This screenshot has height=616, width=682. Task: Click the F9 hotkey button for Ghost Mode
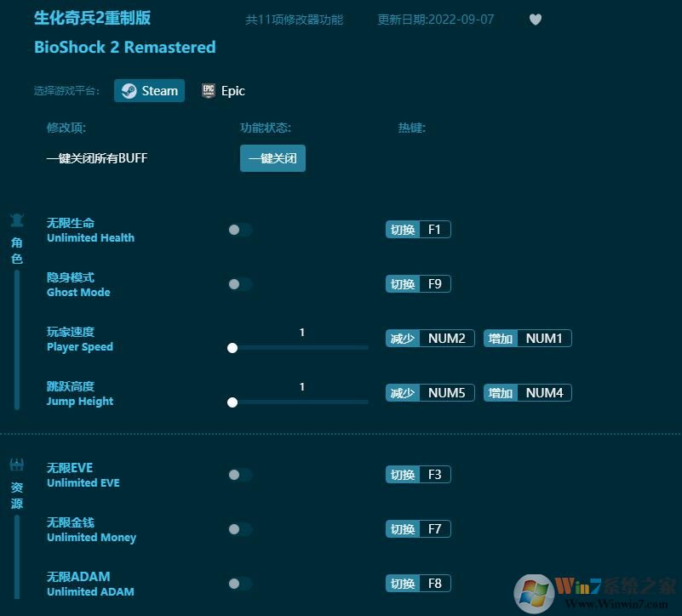(417, 283)
